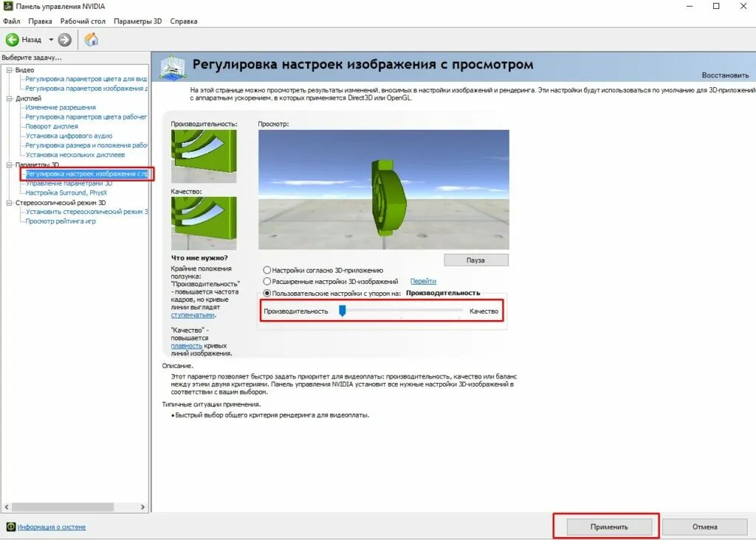Open Регулировка параметров цвета для видео
The width and height of the screenshot is (756, 540).
pyautogui.click(x=86, y=79)
